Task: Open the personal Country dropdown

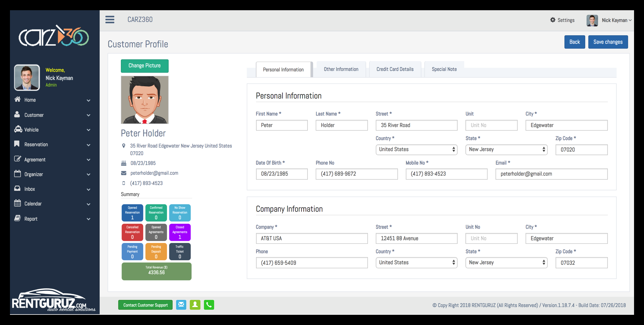Action: (416, 149)
